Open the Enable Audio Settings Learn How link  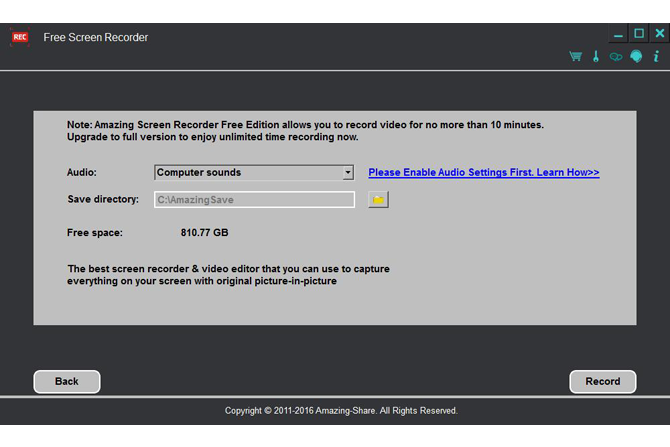pyautogui.click(x=484, y=172)
